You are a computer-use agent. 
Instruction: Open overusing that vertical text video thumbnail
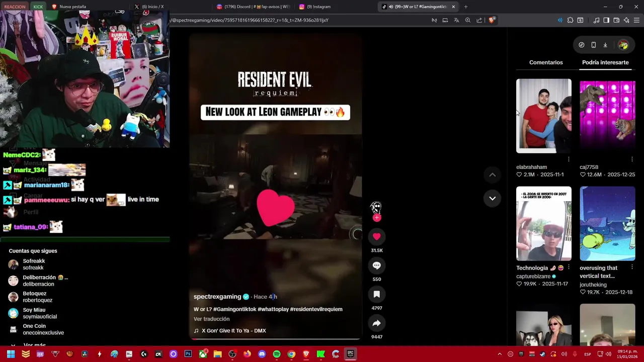607,224
